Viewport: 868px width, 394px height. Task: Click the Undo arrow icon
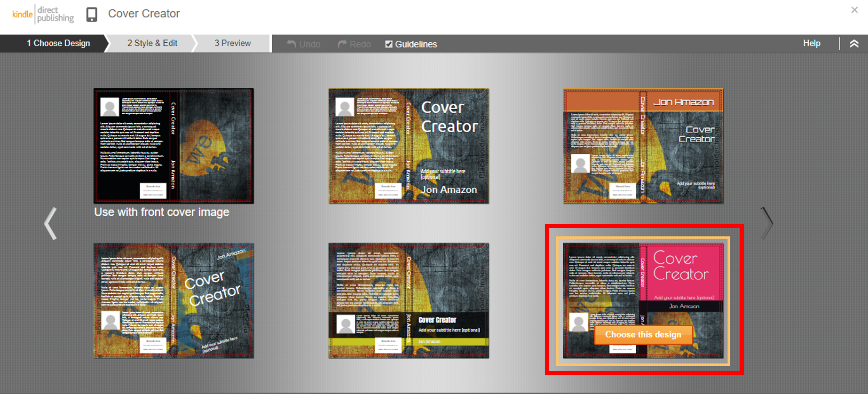(292, 44)
